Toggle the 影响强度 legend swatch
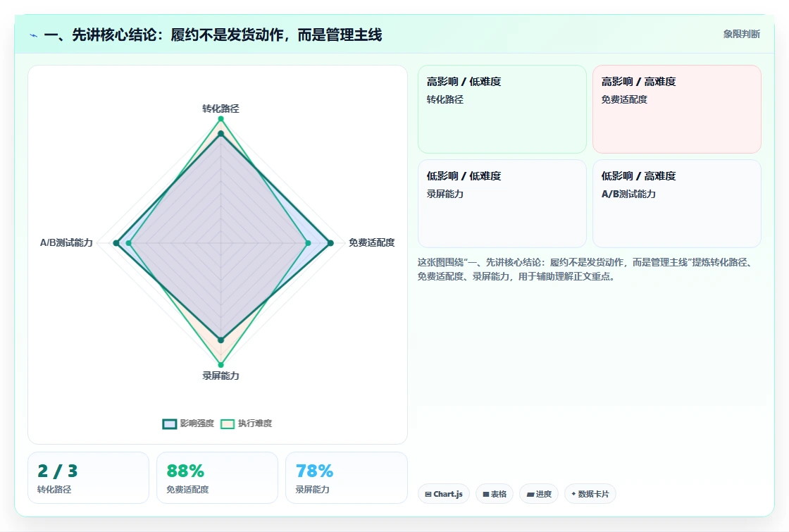 (x=170, y=423)
